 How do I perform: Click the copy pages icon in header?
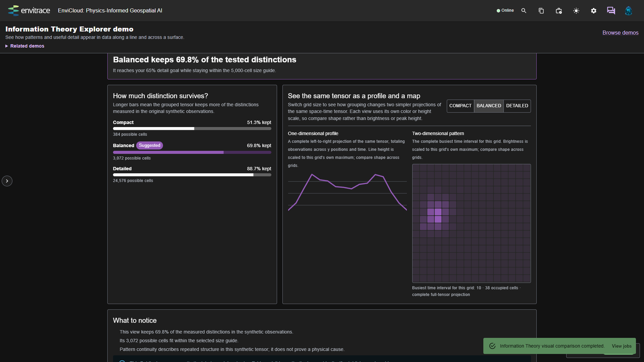click(x=541, y=11)
